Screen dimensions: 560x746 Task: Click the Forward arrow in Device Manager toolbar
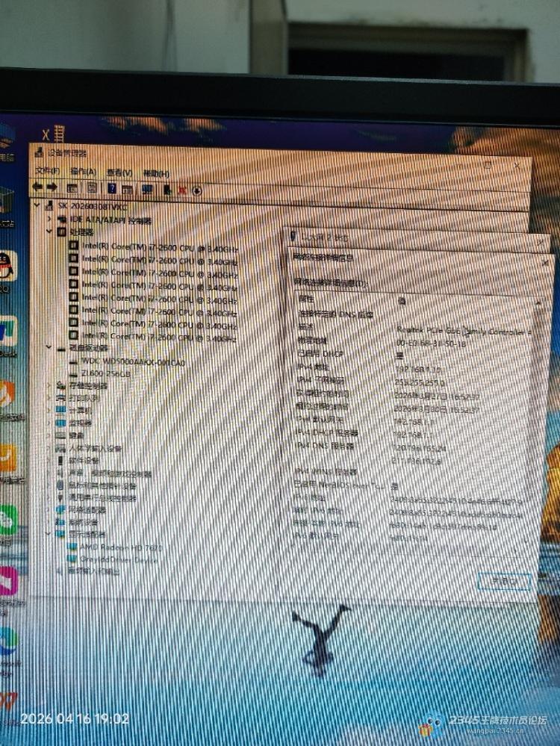click(52, 187)
